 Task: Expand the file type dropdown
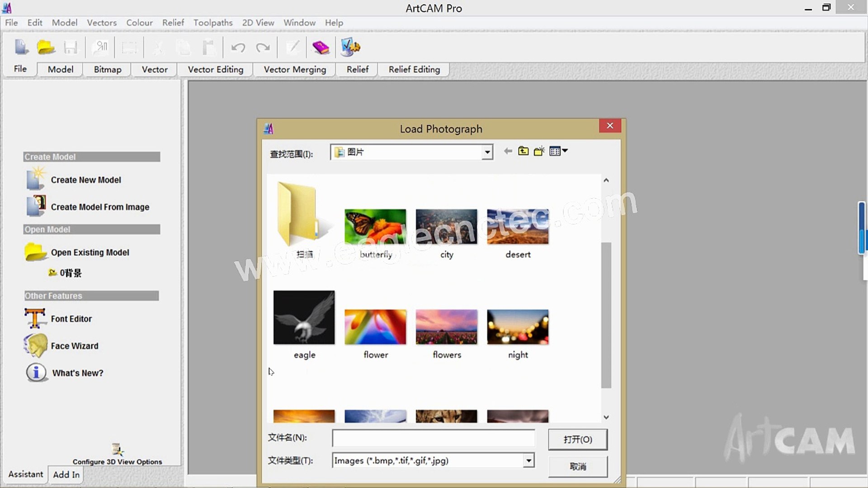tap(528, 460)
